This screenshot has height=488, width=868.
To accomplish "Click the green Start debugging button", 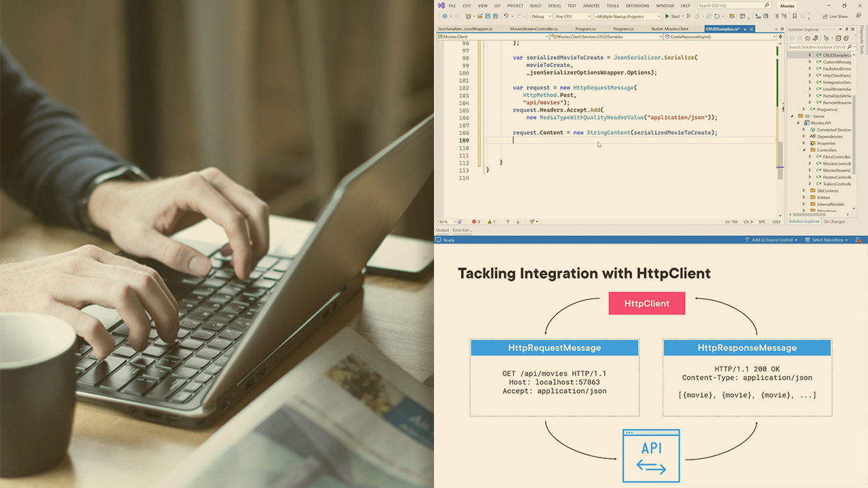I will pos(672,16).
